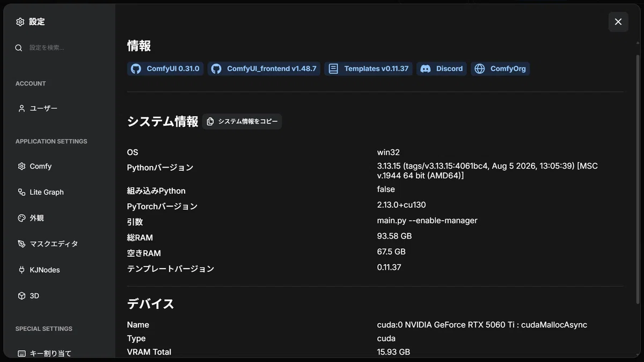The width and height of the screenshot is (644, 362).
Task: Click the システム情報 heading
Action: click(x=163, y=121)
